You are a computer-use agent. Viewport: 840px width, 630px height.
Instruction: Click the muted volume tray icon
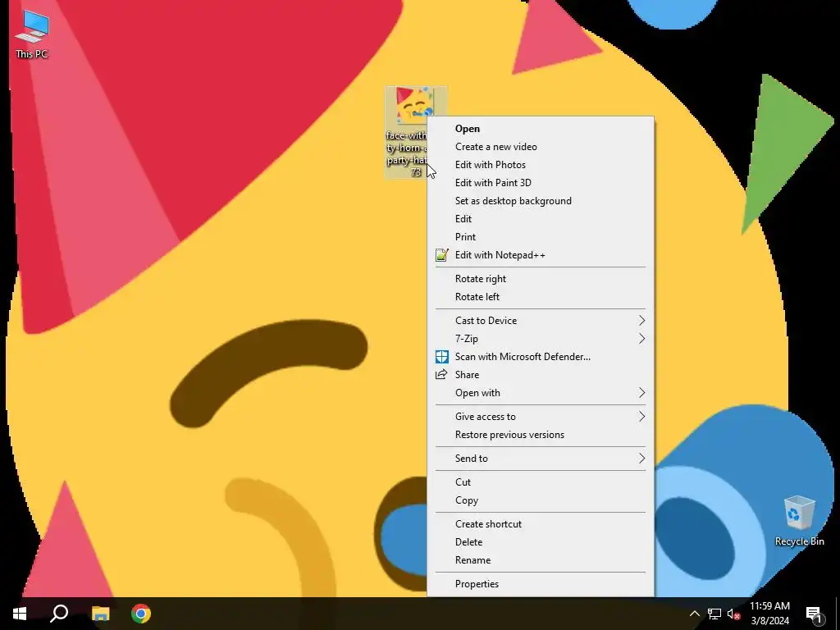[734, 614]
